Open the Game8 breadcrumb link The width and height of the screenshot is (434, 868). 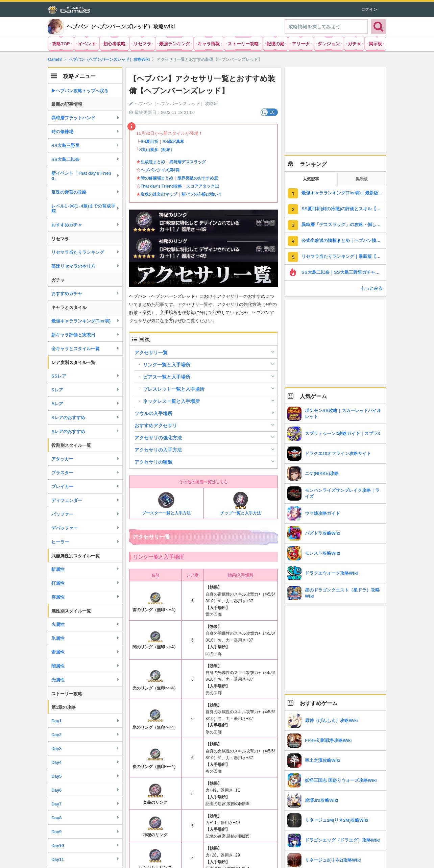click(55, 59)
